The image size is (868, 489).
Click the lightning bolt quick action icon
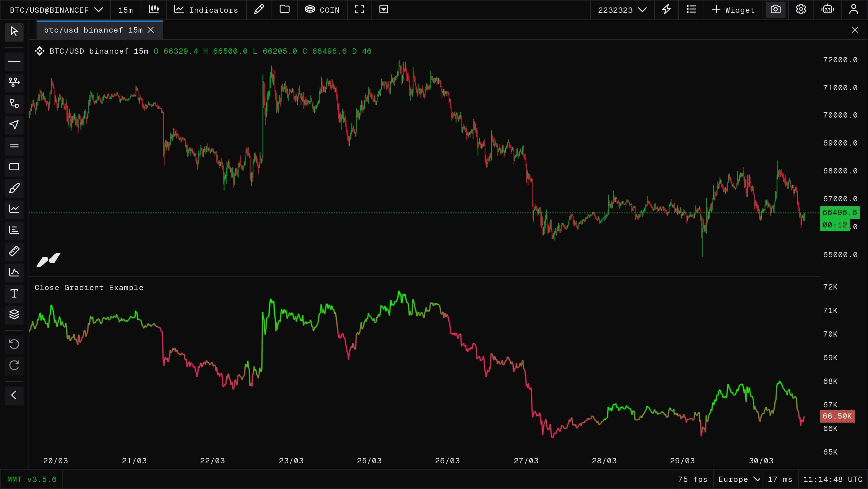[x=666, y=10]
